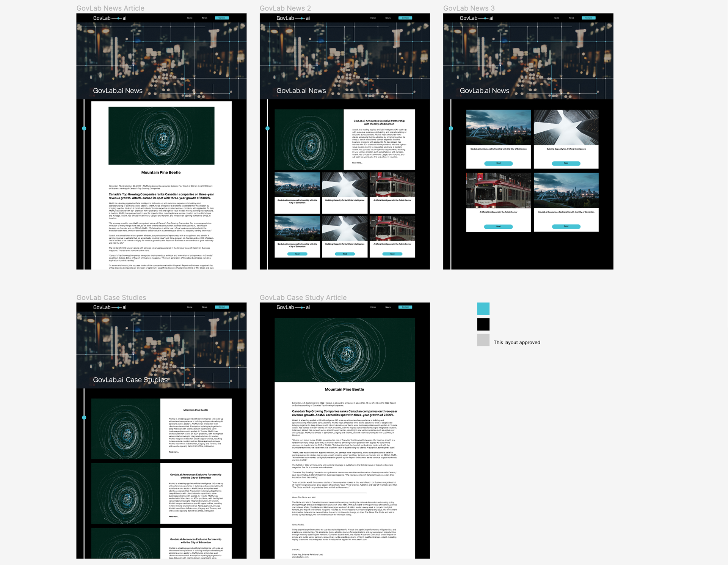Click Home nav link in GovLab News 2
This screenshot has height=565, width=728.
pos(373,18)
